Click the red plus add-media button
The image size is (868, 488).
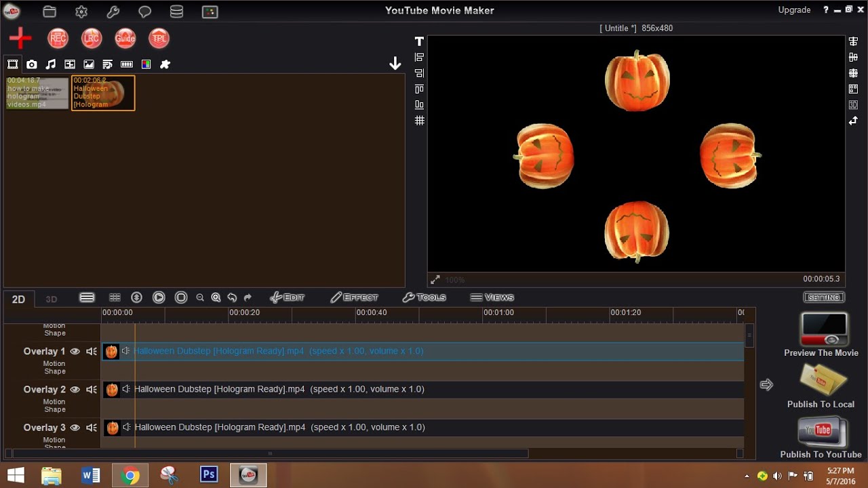(x=20, y=38)
